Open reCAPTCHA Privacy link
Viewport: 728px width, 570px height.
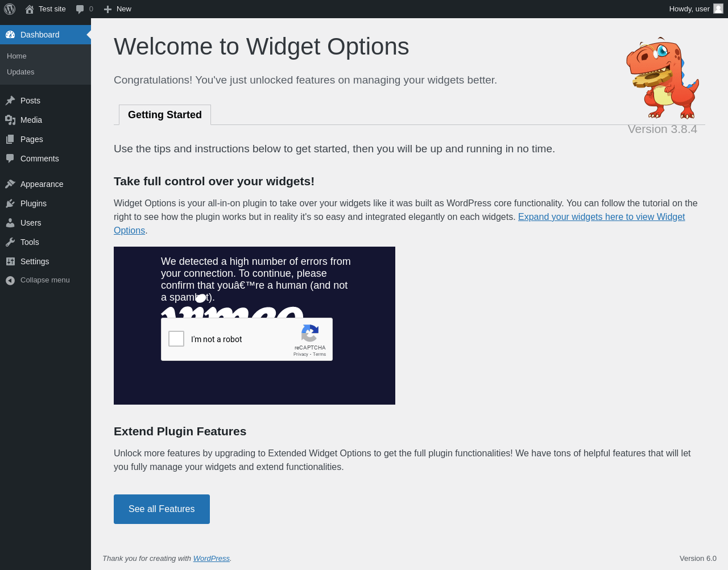[300, 354]
